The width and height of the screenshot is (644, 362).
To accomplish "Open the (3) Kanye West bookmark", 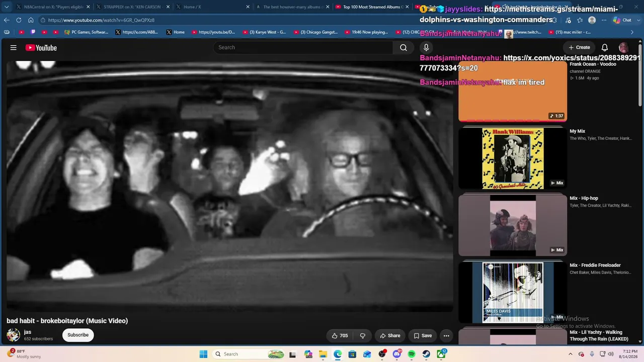I will click(264, 32).
